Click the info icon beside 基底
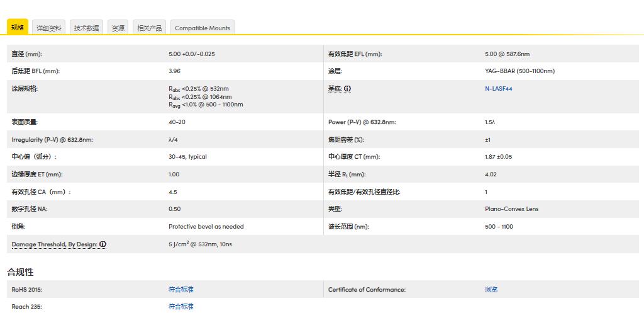 (347, 89)
